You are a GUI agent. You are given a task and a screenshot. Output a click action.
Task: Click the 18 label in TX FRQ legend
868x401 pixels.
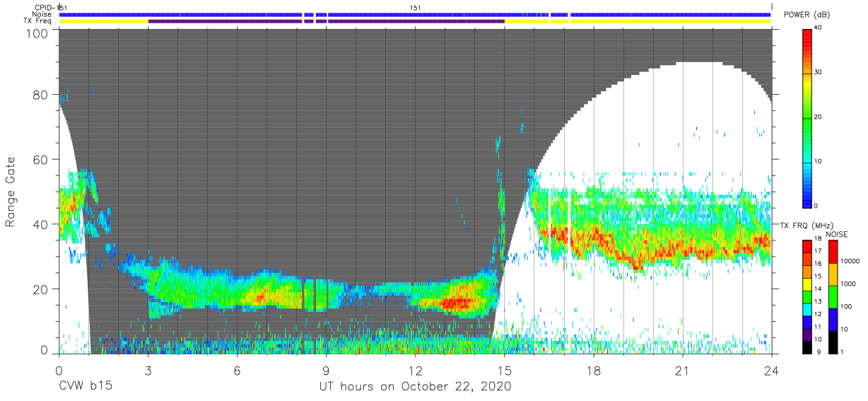818,238
